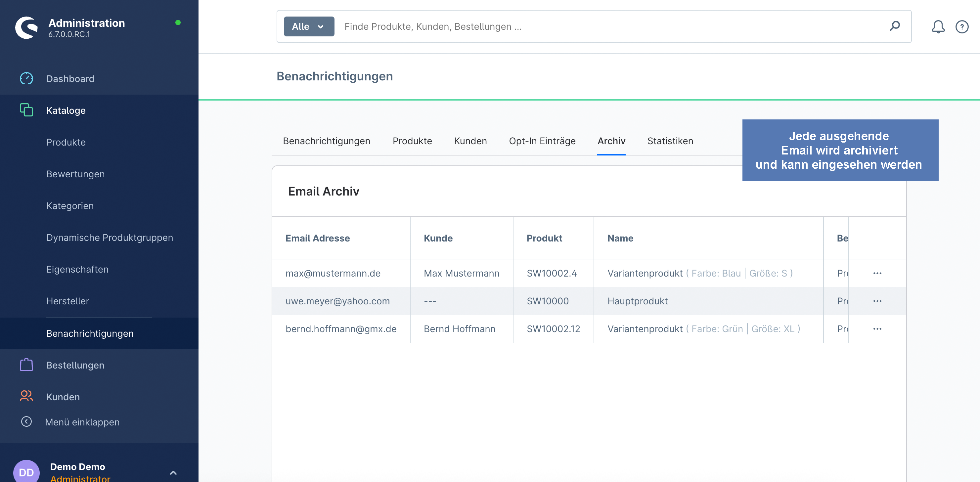This screenshot has height=482, width=980.
Task: Switch to the Produkte tab
Action: [x=412, y=141]
